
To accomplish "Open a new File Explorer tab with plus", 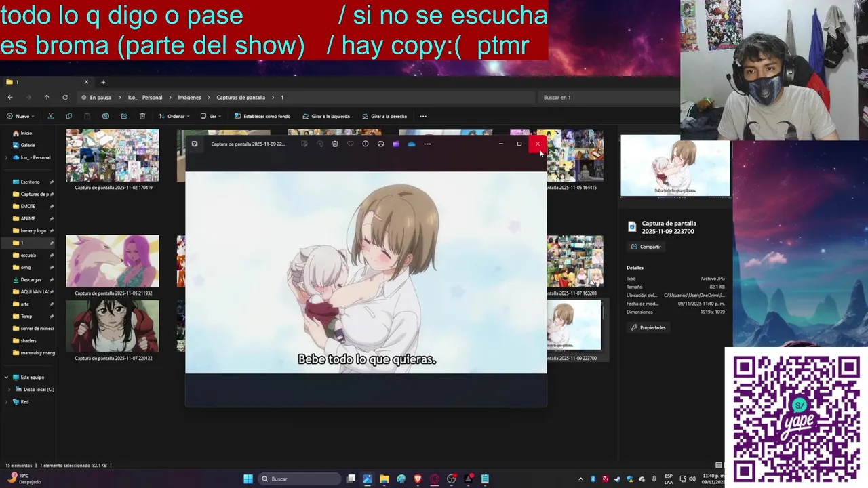I will [103, 82].
